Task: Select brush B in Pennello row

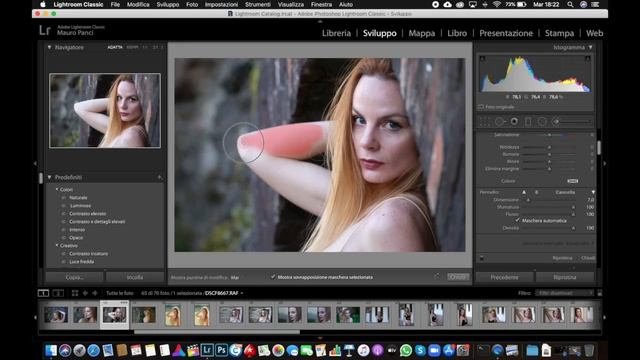Action: pyautogui.click(x=536, y=192)
